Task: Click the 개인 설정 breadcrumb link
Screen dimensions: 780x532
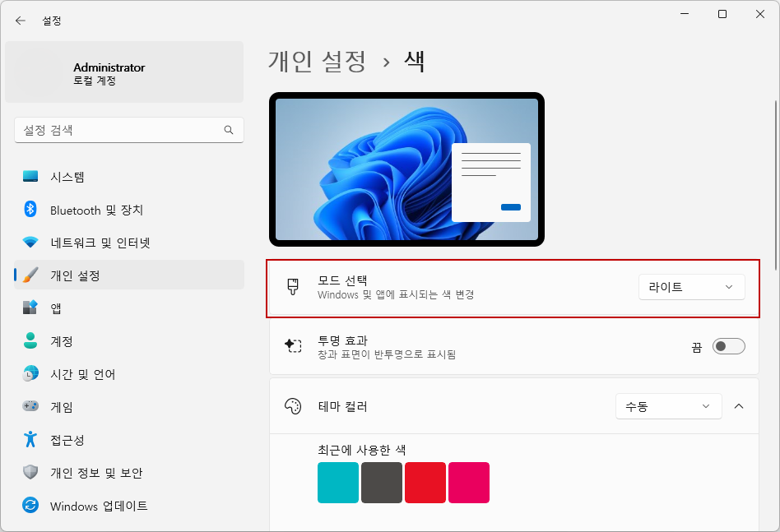Action: (x=317, y=62)
